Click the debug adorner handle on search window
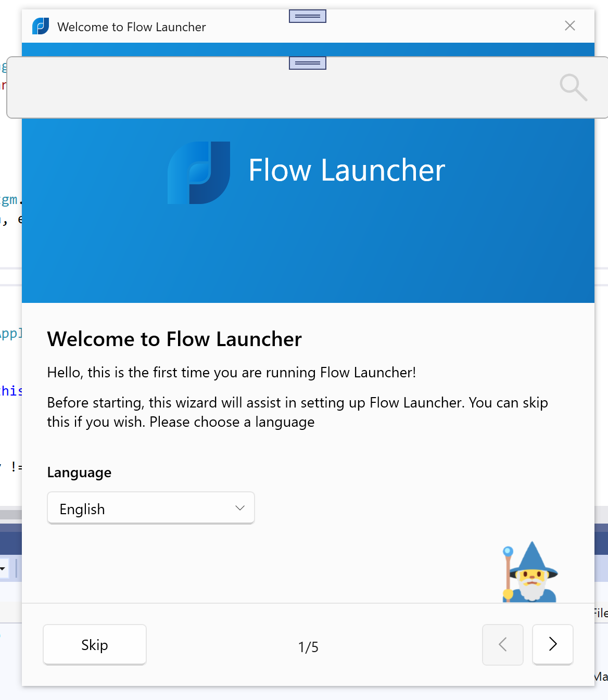The height and width of the screenshot is (700, 608). click(x=308, y=63)
